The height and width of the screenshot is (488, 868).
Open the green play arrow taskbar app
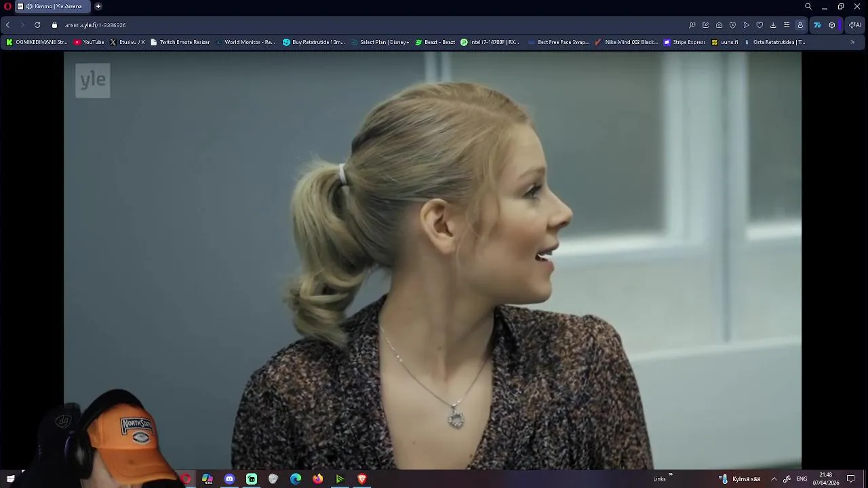[x=340, y=479]
